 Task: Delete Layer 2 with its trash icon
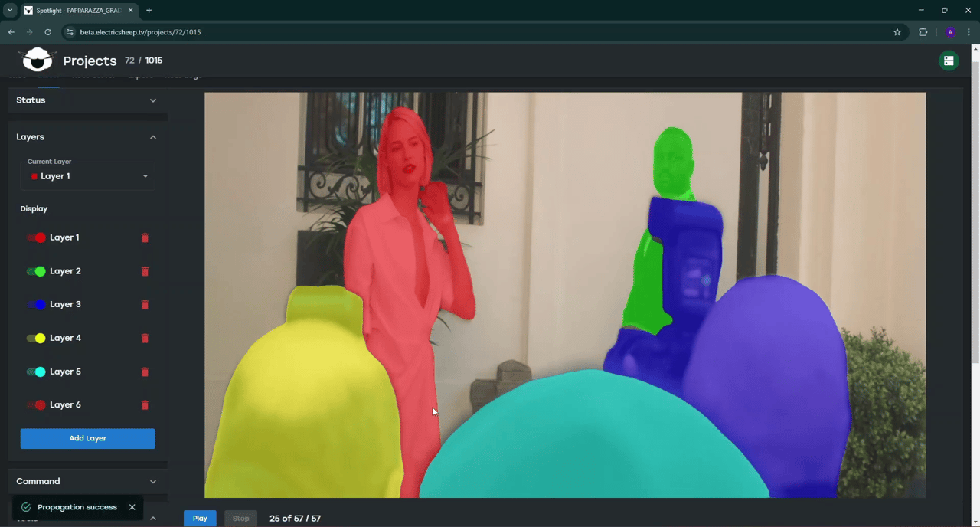click(x=145, y=271)
